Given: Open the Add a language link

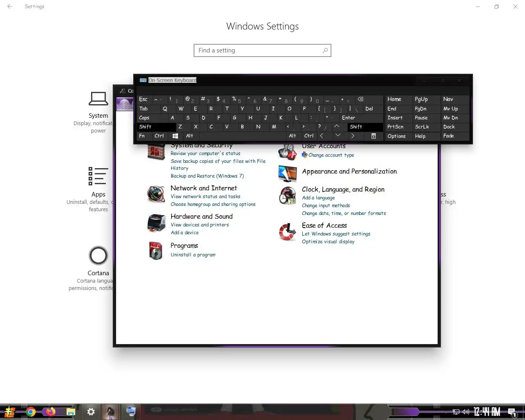Looking at the screenshot, I should (318, 198).
